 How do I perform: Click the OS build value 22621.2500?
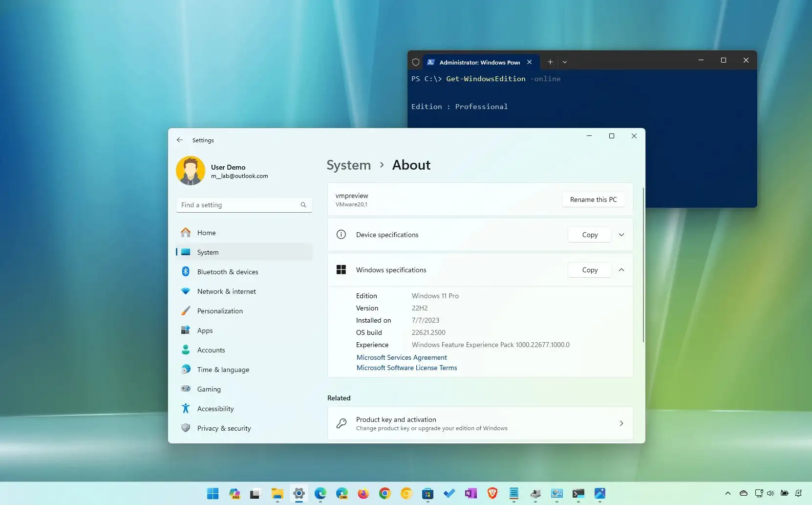click(428, 332)
